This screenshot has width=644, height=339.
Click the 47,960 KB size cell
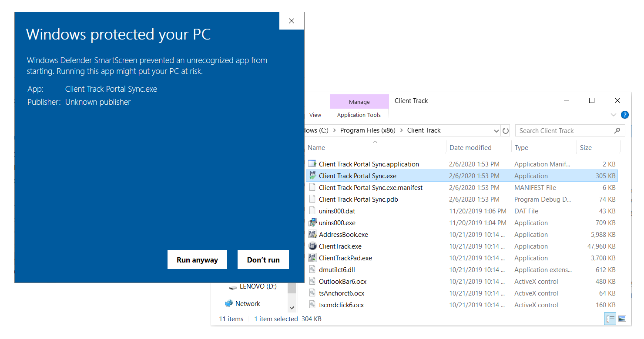pos(601,246)
